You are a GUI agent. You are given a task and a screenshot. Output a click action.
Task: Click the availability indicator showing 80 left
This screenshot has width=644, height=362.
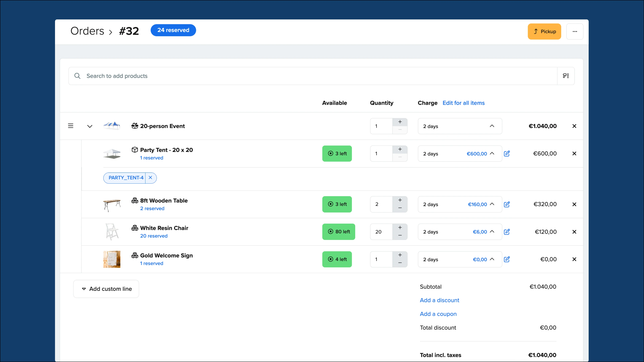pyautogui.click(x=338, y=232)
